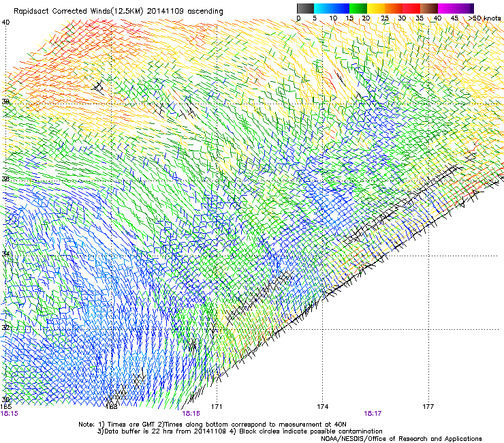504x443 pixels.
Task: Click the purple '18:16' time label
Action: pos(191,414)
